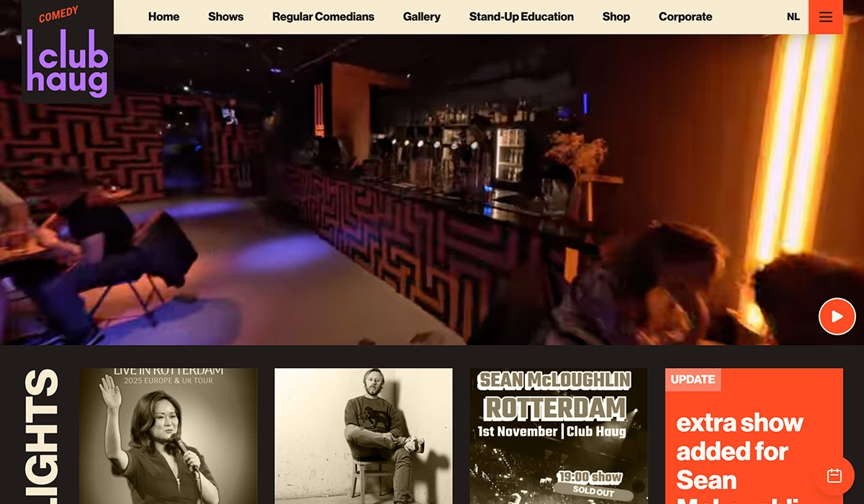864x504 pixels.
Task: Click the Comedy Club Haug logo
Action: [67, 52]
